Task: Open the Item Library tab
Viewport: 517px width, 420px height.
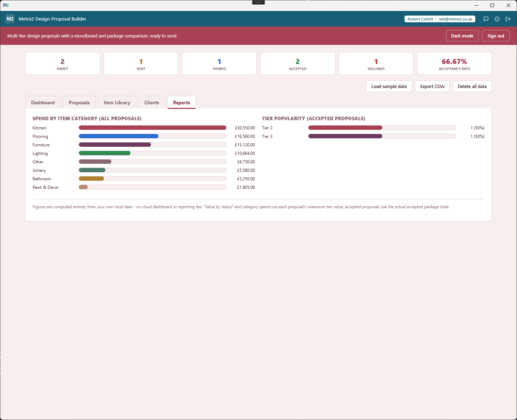Action: 117,103
